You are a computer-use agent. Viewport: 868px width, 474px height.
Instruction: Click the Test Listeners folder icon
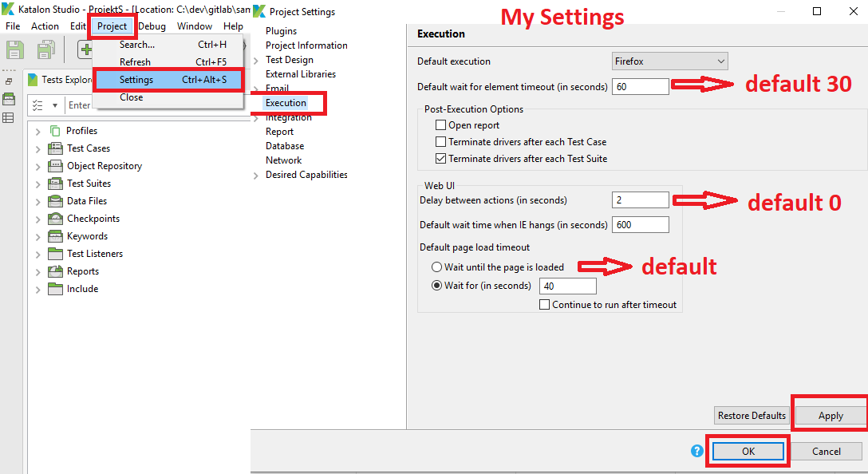55,254
